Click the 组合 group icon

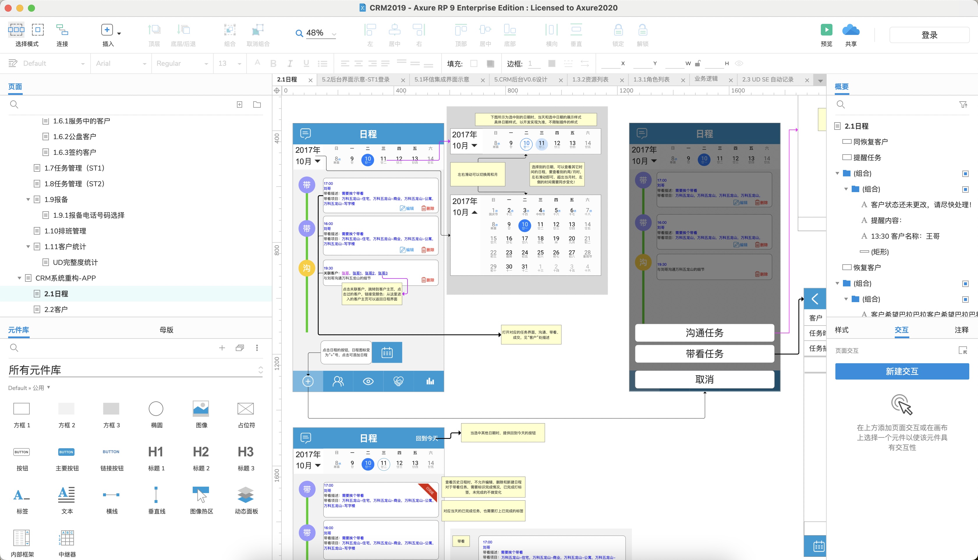click(x=230, y=30)
